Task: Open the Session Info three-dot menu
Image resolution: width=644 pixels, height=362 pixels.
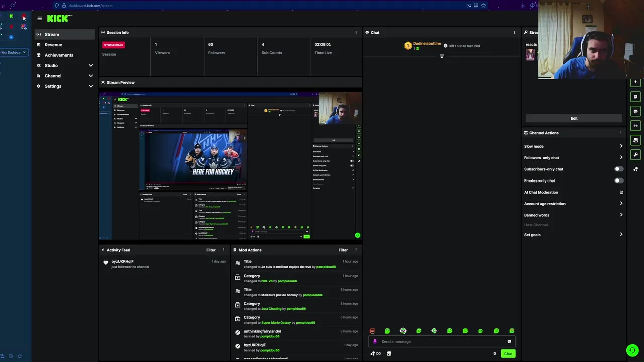Action: pyautogui.click(x=356, y=32)
